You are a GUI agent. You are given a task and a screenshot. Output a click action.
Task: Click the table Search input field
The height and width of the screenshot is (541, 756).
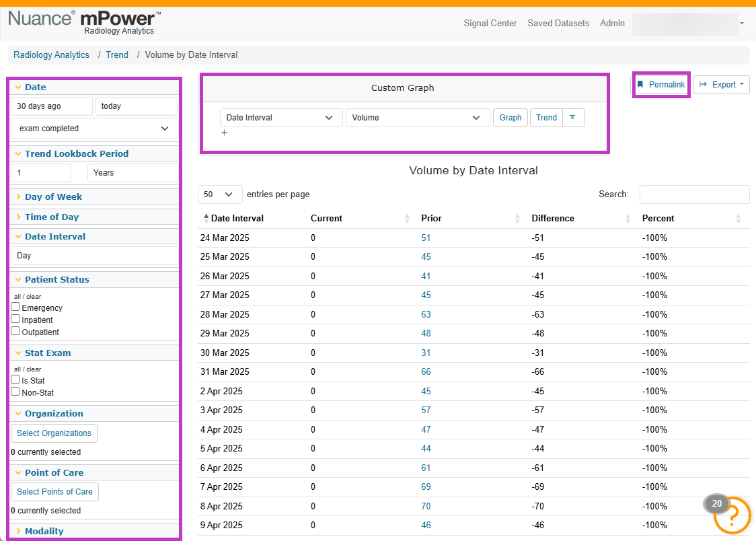pos(694,194)
